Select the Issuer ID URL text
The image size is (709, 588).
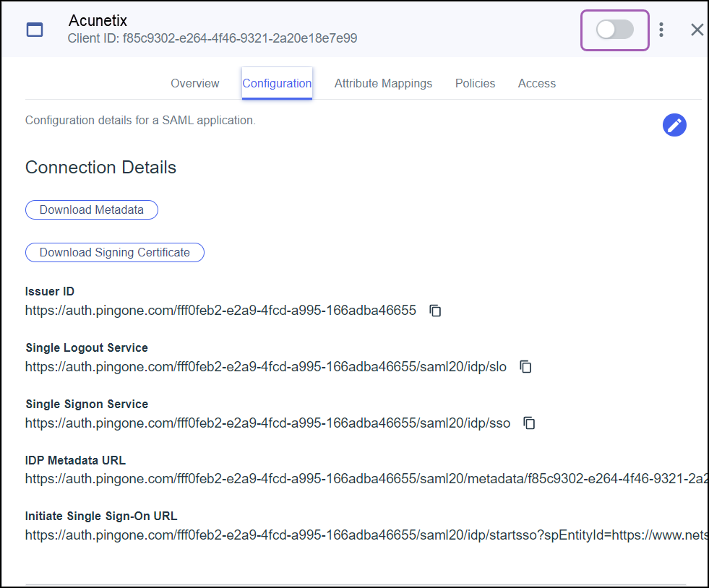[x=220, y=311]
